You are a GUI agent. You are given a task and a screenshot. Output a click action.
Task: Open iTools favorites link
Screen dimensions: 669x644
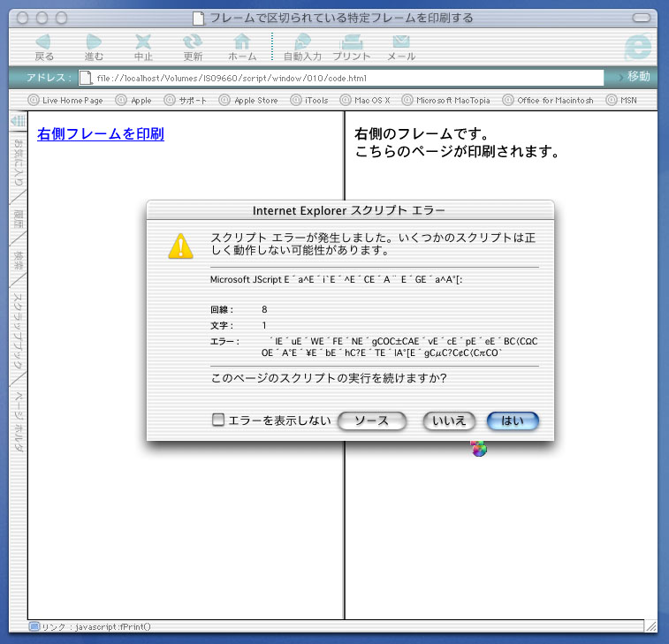coord(309,100)
